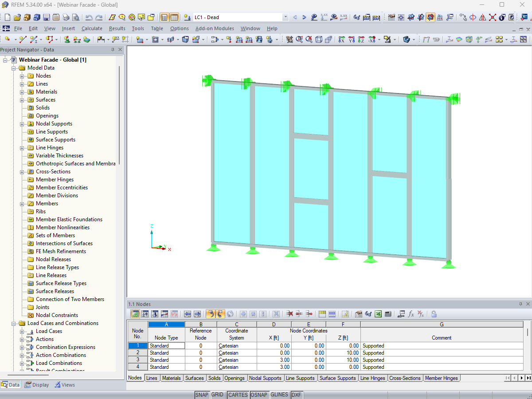The width and height of the screenshot is (532, 399).
Task: Click the Node Type cell of node 1
Action: pos(166,346)
